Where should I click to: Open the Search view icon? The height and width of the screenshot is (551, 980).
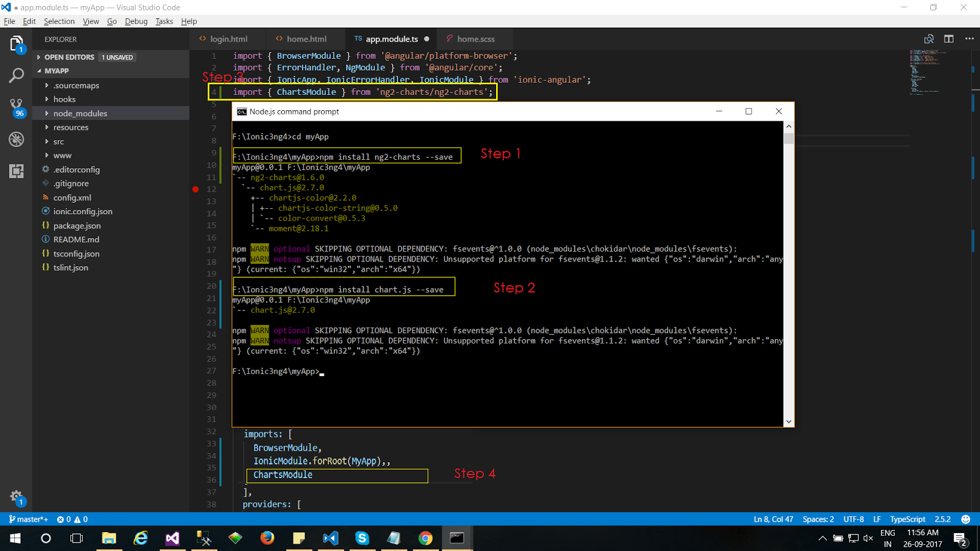[16, 76]
